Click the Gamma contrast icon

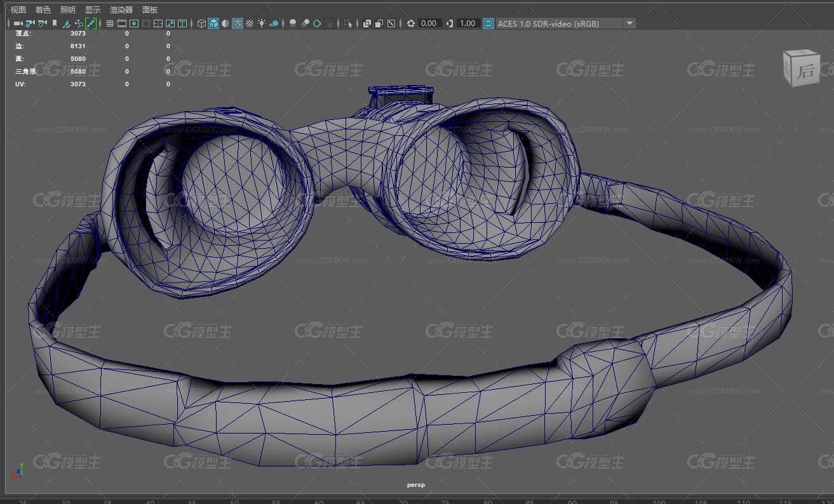tap(450, 23)
